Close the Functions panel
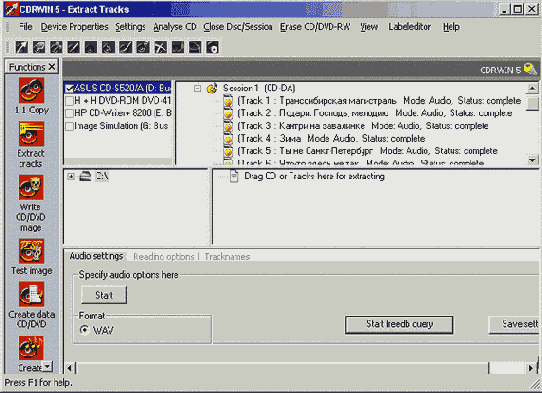Viewport: 542px width, 393px height. (x=52, y=67)
